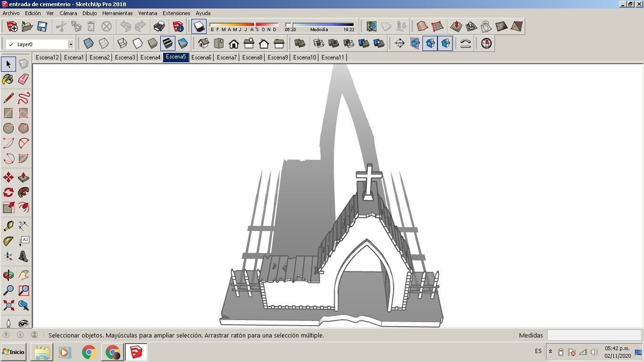This screenshot has height=362, width=644.
Task: Toggle Back Edges style
Action: tap(103, 43)
